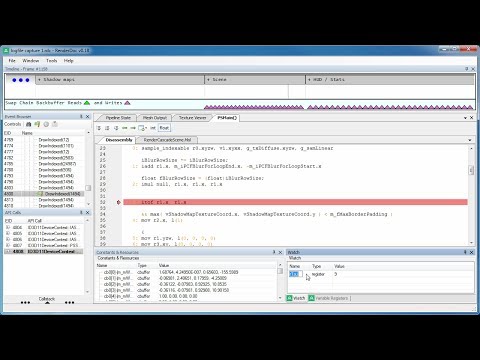This screenshot has height=360, width=480.
Task: Close the Constants & Resources panel
Action: point(281,252)
